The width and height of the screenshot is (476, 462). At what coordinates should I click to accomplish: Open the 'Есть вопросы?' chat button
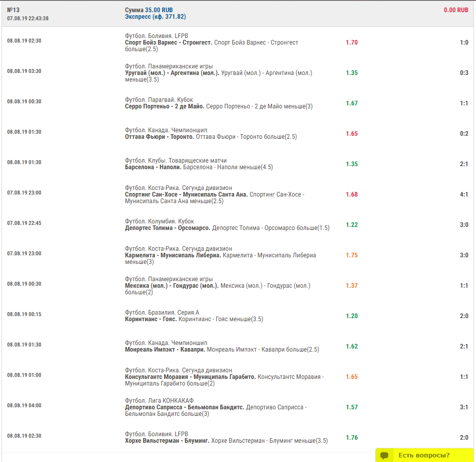point(424,455)
